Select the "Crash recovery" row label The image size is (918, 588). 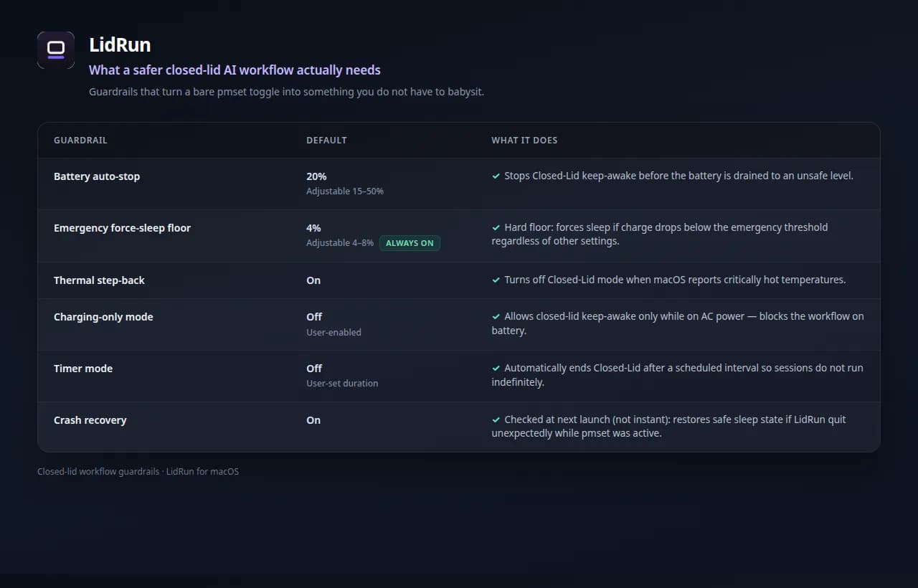(90, 420)
